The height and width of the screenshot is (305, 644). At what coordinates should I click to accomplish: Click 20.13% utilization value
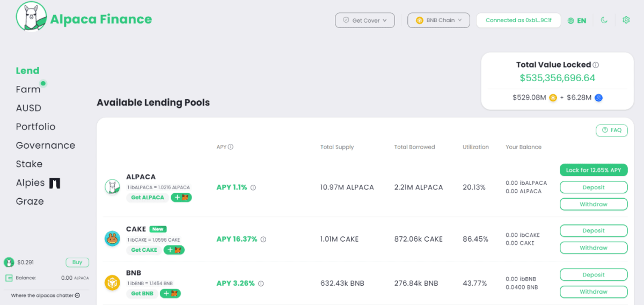pyautogui.click(x=474, y=187)
